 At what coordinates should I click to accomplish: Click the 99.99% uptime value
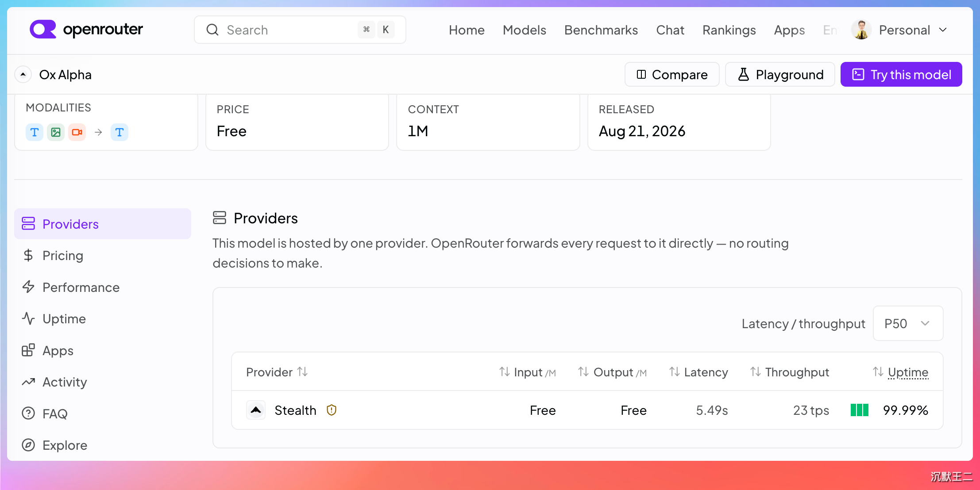tap(906, 410)
